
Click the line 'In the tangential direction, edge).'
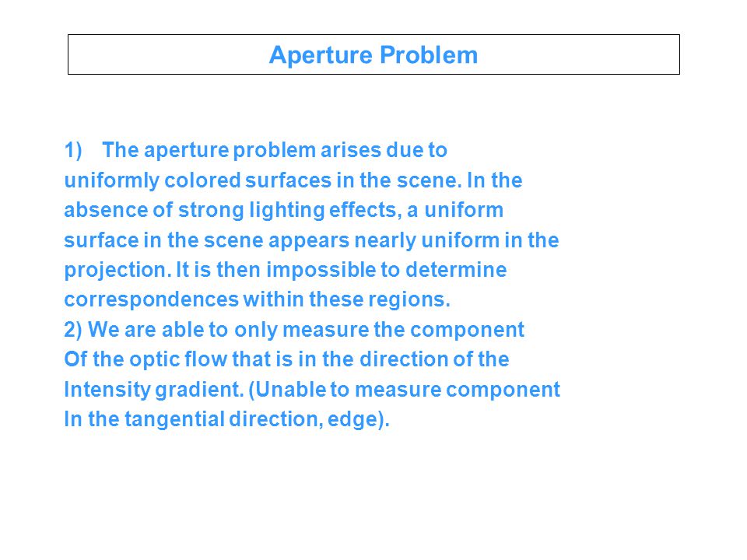[226, 419]
